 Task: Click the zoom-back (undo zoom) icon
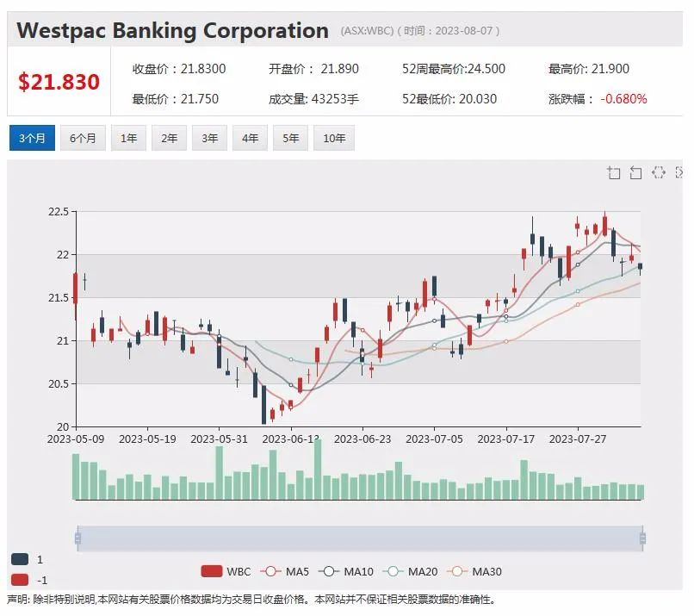(x=635, y=172)
